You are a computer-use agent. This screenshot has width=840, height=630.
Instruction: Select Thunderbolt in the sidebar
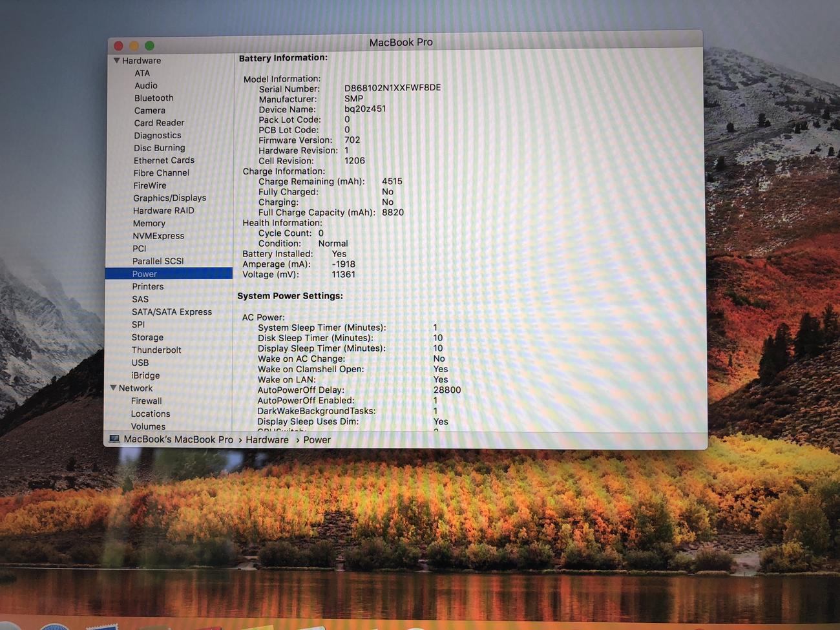(156, 350)
